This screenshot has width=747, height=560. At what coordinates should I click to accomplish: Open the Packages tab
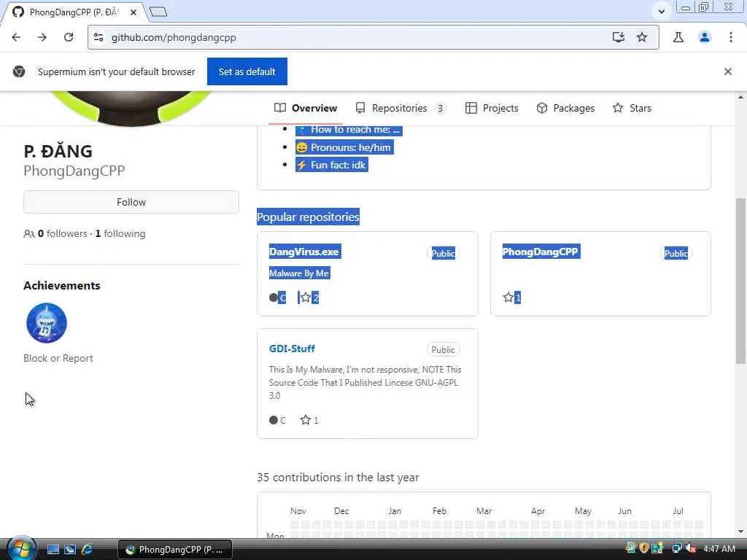(565, 108)
